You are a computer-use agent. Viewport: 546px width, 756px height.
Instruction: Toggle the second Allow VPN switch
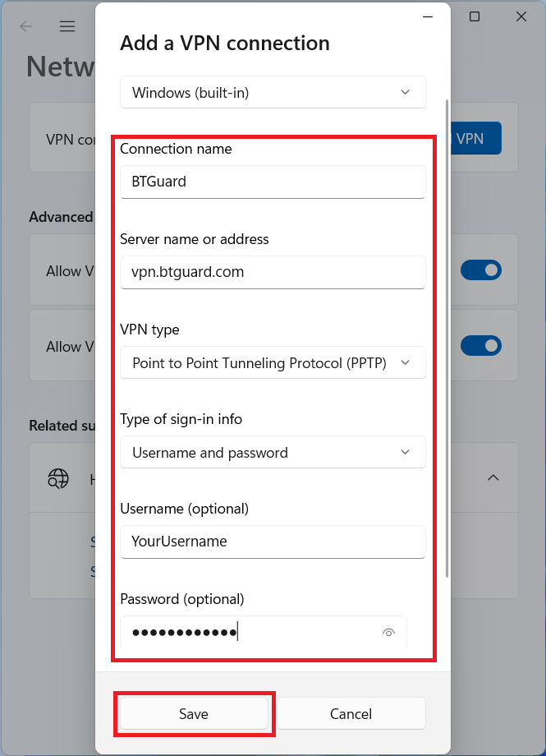tap(480, 345)
